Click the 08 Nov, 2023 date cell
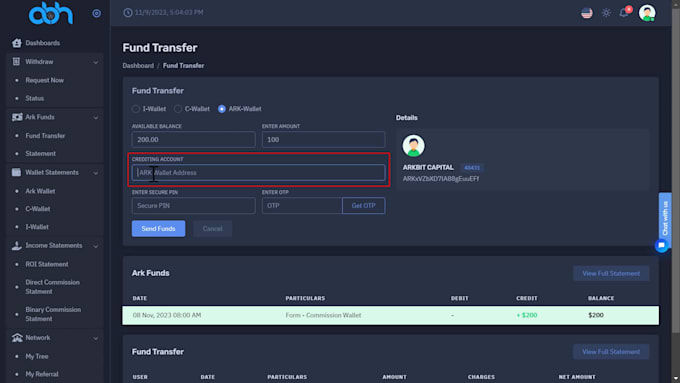This screenshot has height=383, width=680. (167, 315)
